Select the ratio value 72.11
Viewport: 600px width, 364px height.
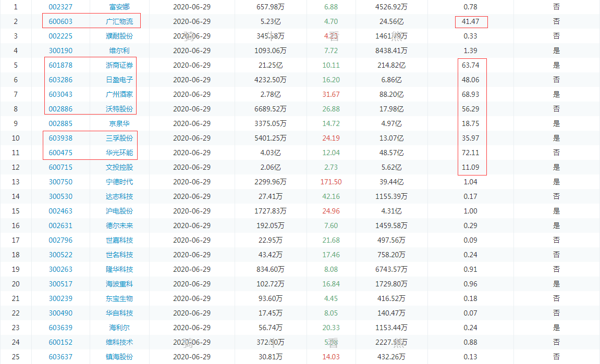tap(470, 153)
